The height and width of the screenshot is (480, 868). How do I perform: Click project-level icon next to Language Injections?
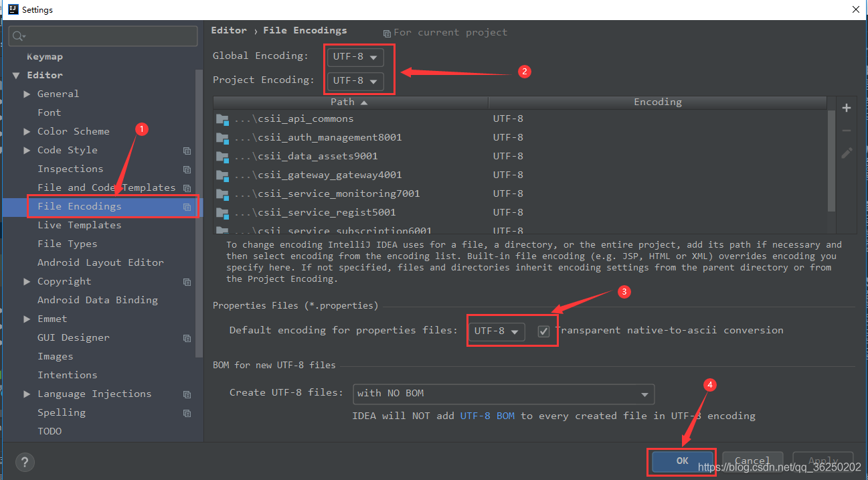pos(187,394)
